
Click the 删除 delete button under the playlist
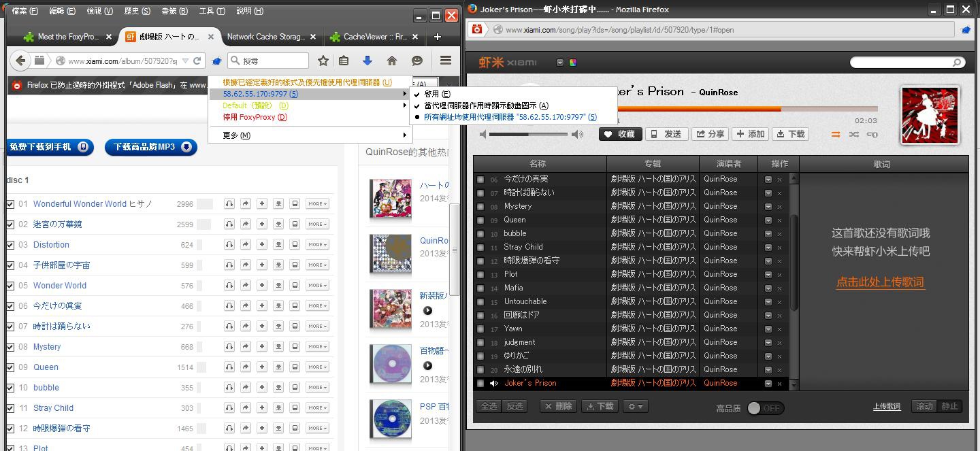point(559,406)
